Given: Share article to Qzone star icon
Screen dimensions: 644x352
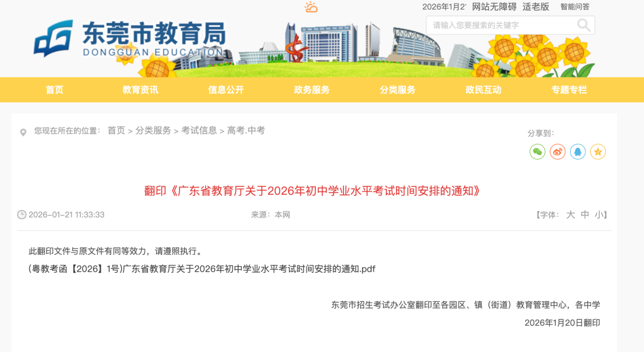Looking at the screenshot, I should 598,152.
